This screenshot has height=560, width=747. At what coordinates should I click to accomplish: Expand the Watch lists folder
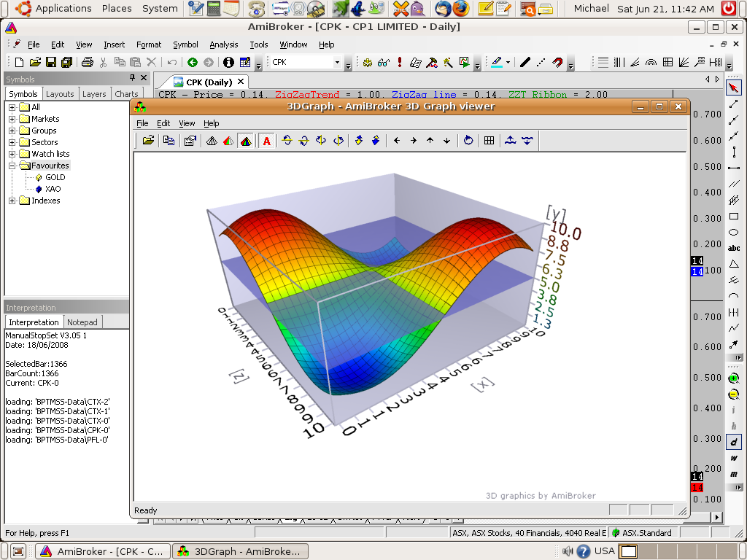point(12,154)
